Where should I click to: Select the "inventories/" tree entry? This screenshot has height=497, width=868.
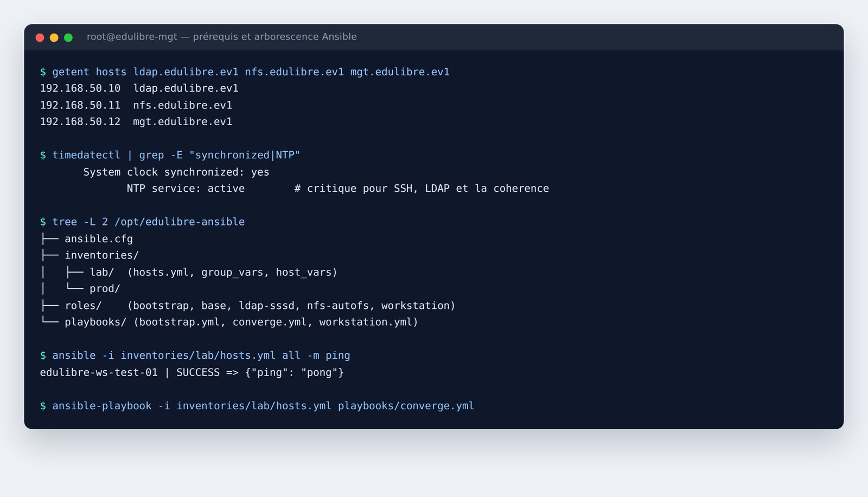pyautogui.click(x=101, y=255)
